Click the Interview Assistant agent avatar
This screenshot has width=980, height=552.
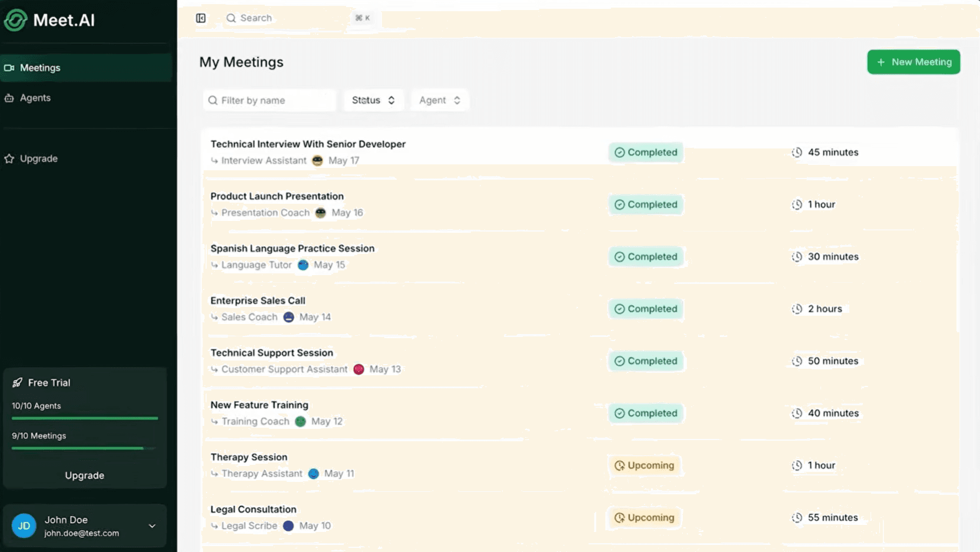tap(317, 160)
